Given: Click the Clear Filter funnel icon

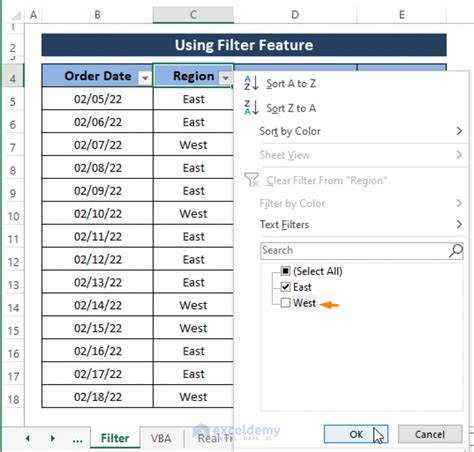Looking at the screenshot, I should tap(252, 180).
